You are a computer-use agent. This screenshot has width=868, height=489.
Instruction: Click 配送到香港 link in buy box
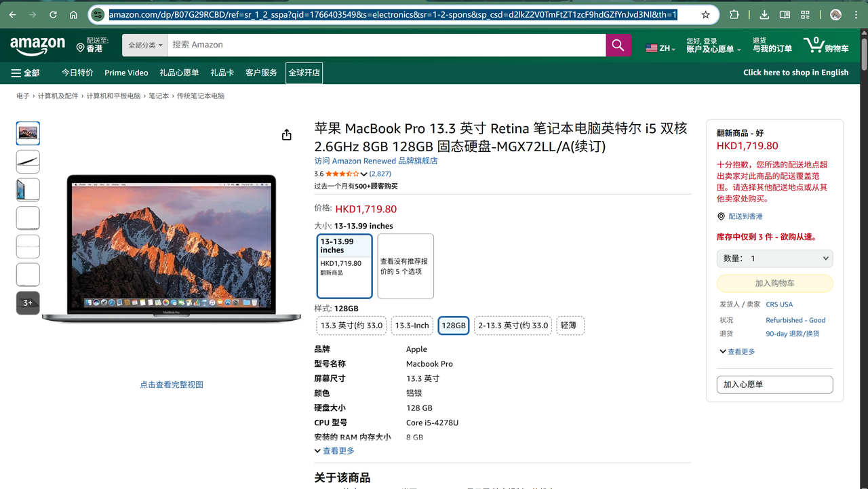pos(745,216)
